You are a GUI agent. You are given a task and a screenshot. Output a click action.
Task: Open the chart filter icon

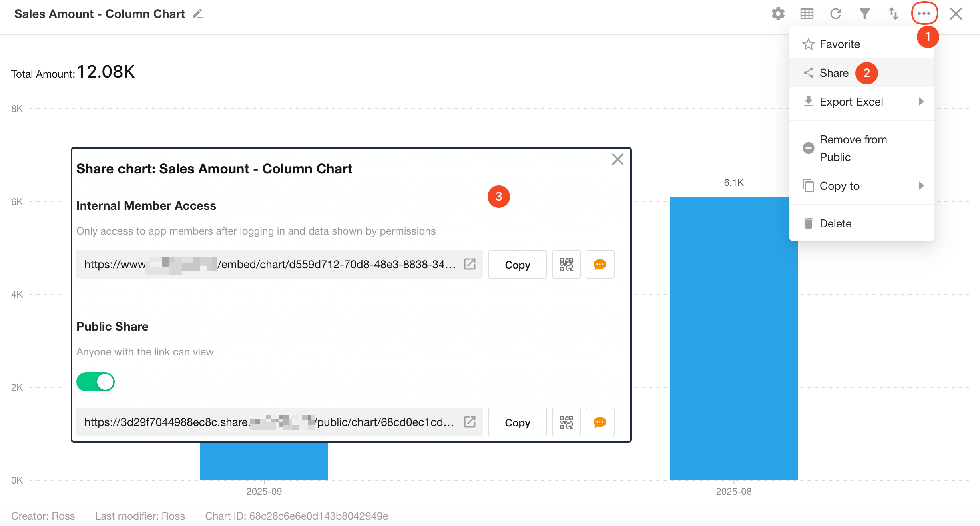click(864, 14)
